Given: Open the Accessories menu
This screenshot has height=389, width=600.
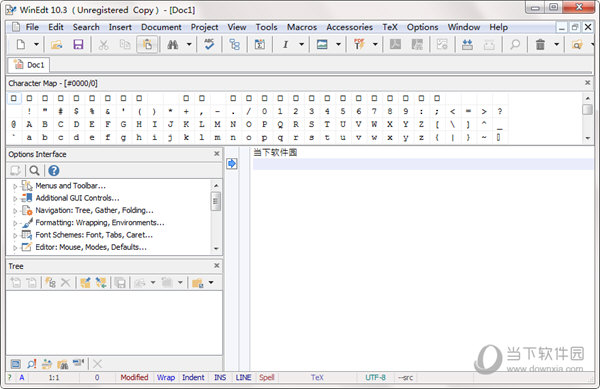Looking at the screenshot, I should (350, 27).
